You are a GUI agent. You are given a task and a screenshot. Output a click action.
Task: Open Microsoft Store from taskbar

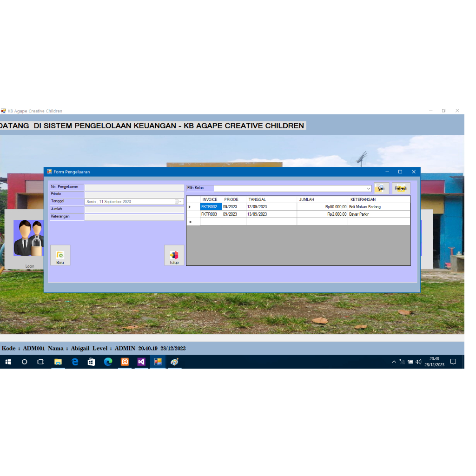pyautogui.click(x=91, y=362)
